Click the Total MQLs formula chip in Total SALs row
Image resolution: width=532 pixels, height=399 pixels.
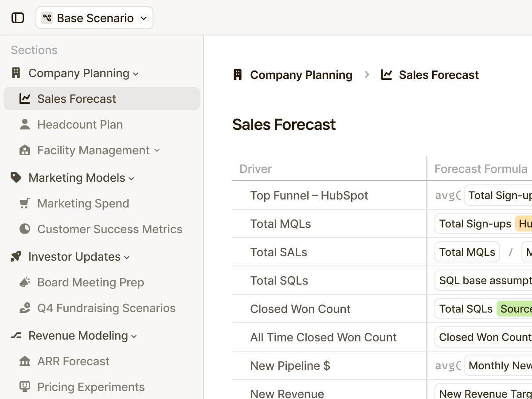[x=467, y=252]
